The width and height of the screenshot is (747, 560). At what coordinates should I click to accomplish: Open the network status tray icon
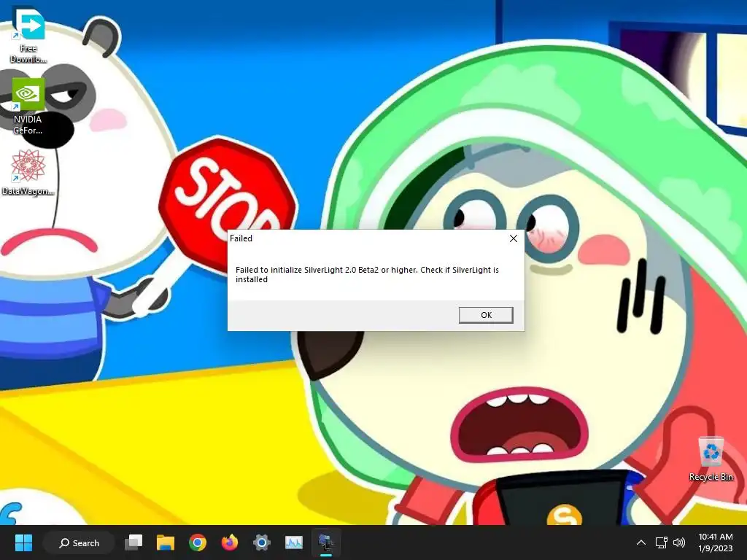pyautogui.click(x=661, y=542)
